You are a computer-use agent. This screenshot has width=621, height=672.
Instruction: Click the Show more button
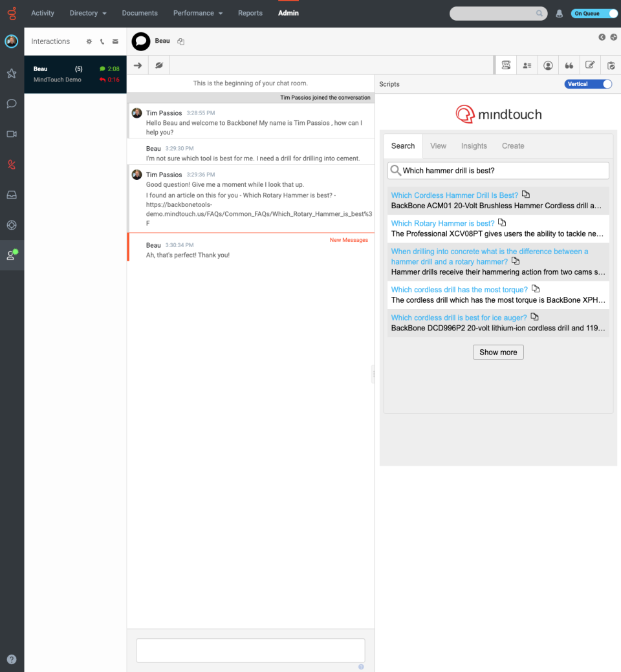(497, 352)
